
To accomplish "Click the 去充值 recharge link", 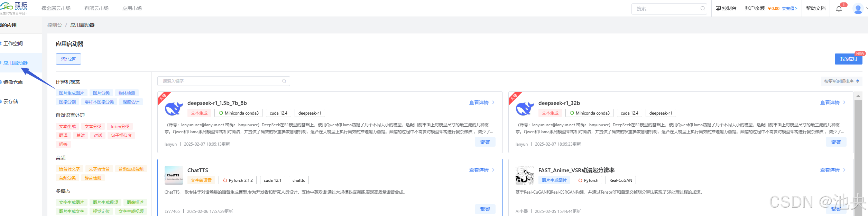I will (789, 9).
